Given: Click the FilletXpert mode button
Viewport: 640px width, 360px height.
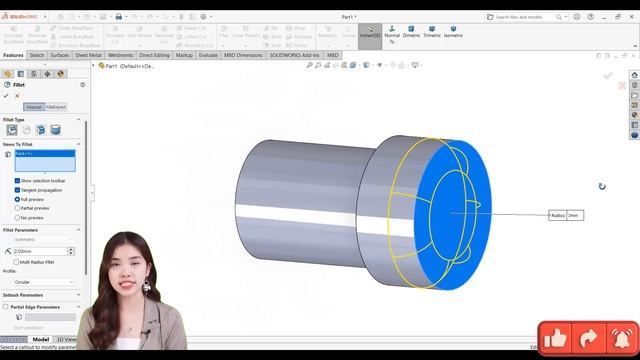Looking at the screenshot, I should click(56, 107).
